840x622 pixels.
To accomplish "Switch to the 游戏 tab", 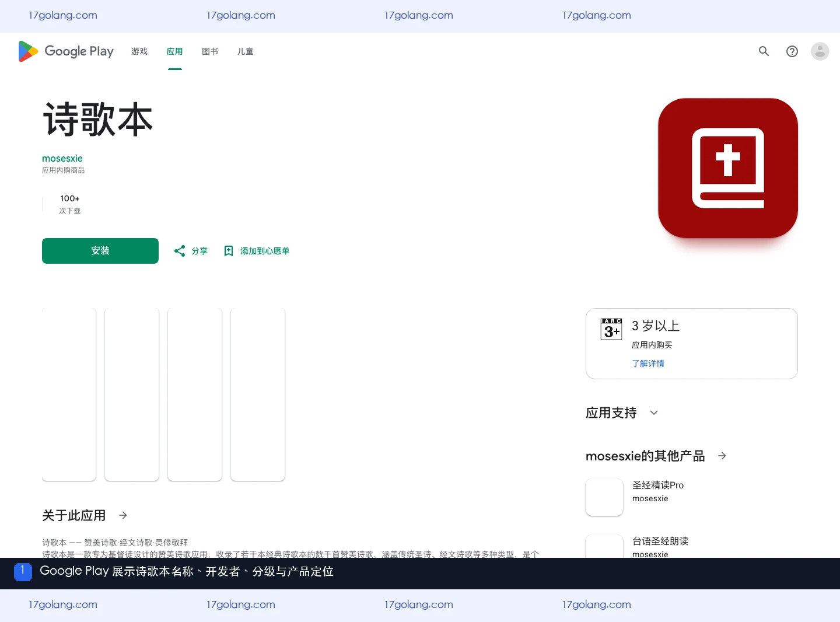I will (x=139, y=51).
